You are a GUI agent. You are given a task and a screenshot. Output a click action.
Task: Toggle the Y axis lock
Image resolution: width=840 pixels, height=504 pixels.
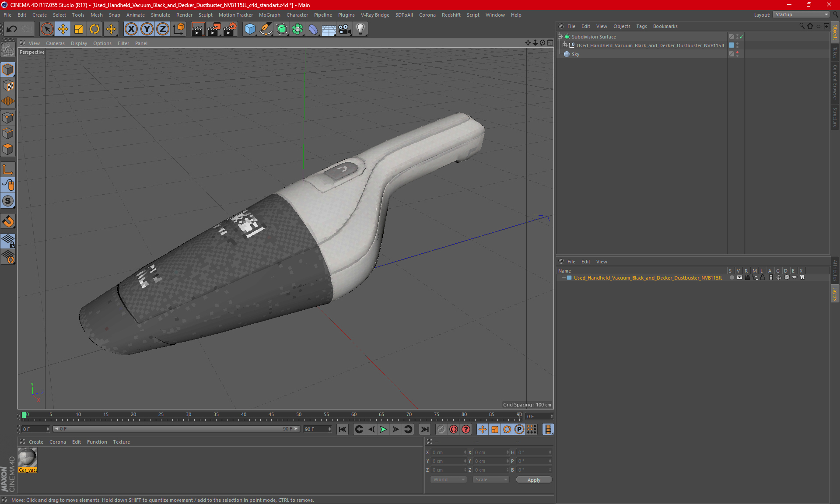pos(147,29)
